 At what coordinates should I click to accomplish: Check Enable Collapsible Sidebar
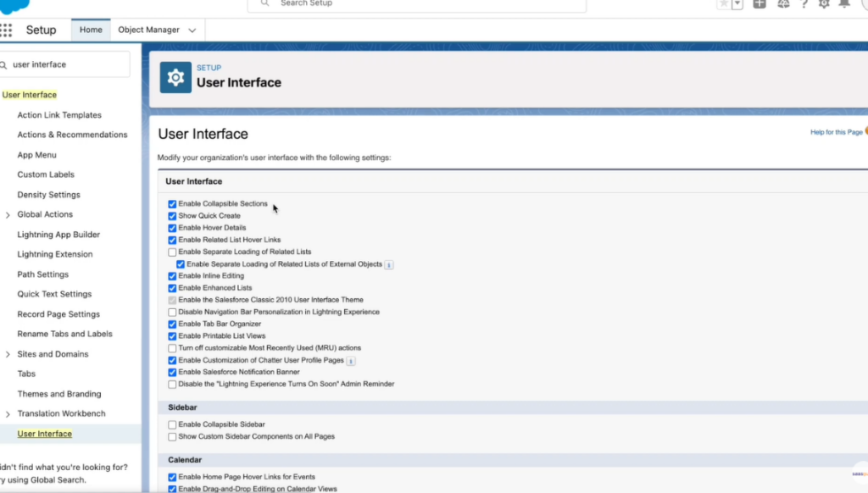(172, 425)
